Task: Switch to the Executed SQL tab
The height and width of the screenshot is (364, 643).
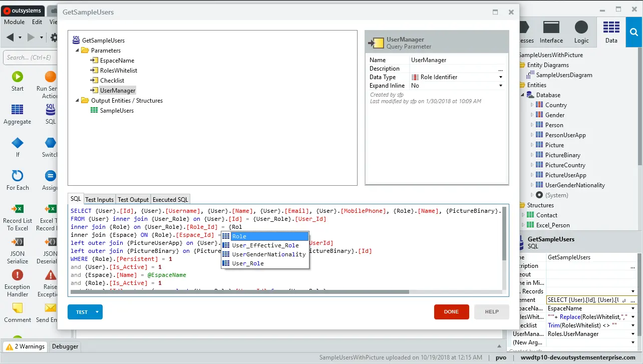Action: [x=171, y=199]
